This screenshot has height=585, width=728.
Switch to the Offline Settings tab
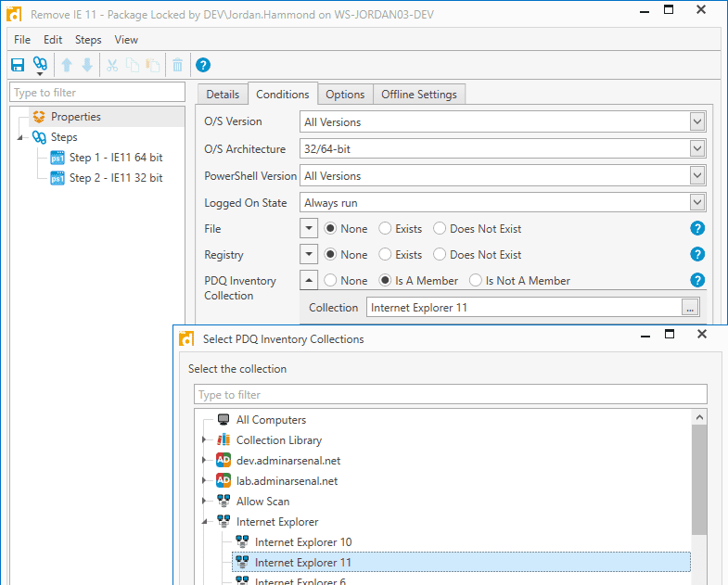point(419,95)
